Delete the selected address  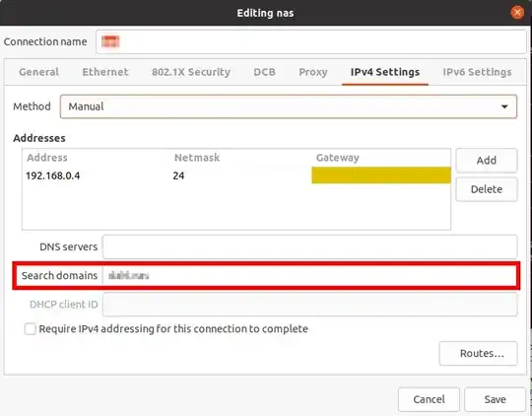487,189
